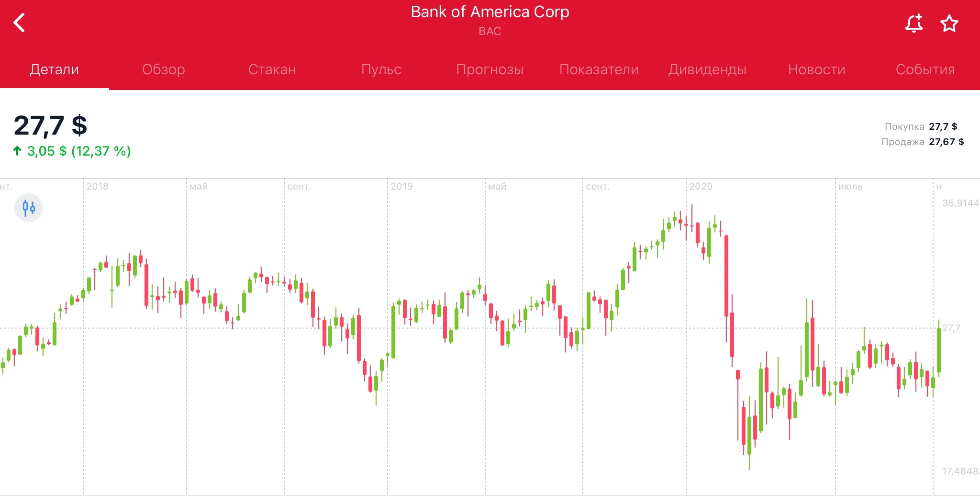980x496 pixels.
Task: Open the Дивиденды tab
Action: 708,69
